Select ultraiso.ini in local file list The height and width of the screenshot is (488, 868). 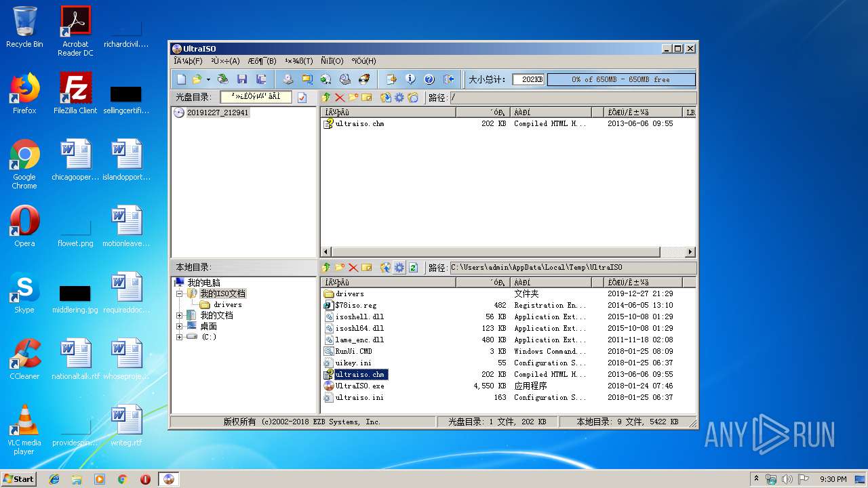pos(359,398)
